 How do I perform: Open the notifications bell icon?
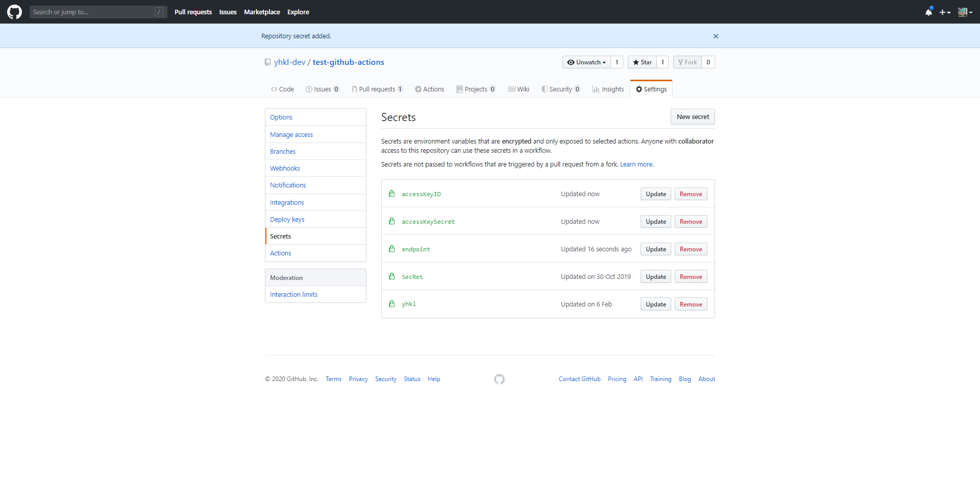[928, 12]
